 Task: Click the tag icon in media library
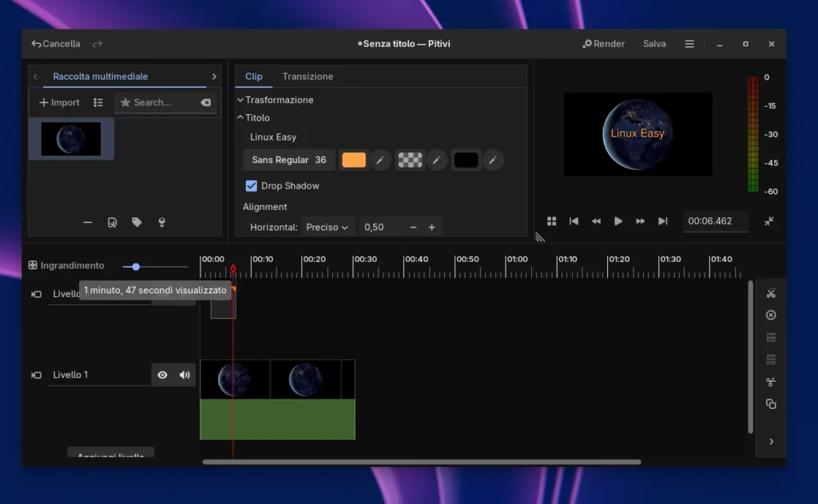(137, 223)
